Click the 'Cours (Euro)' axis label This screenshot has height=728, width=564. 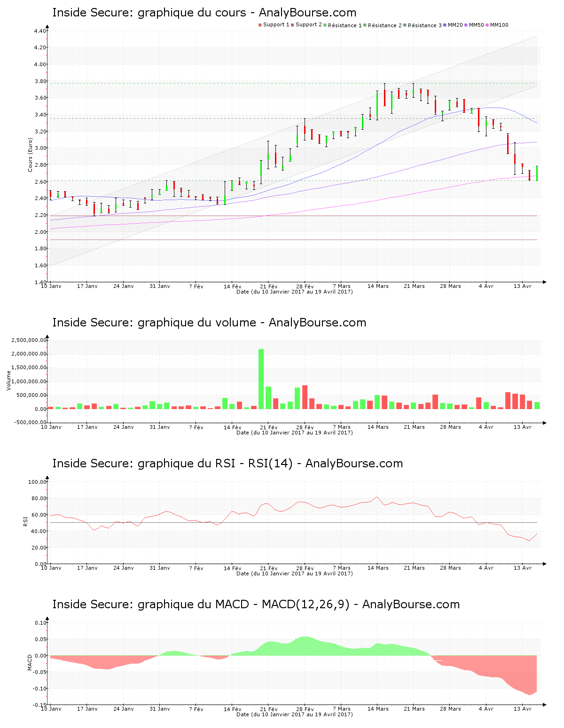click(x=31, y=155)
